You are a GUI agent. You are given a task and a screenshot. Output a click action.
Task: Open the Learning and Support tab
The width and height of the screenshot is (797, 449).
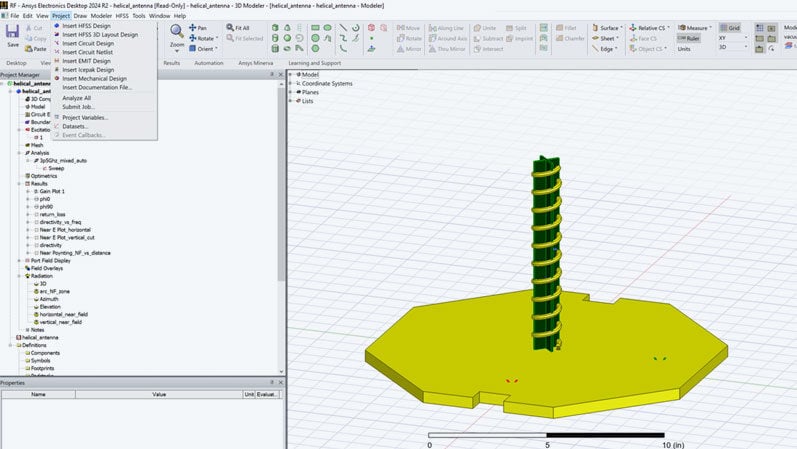click(x=315, y=63)
